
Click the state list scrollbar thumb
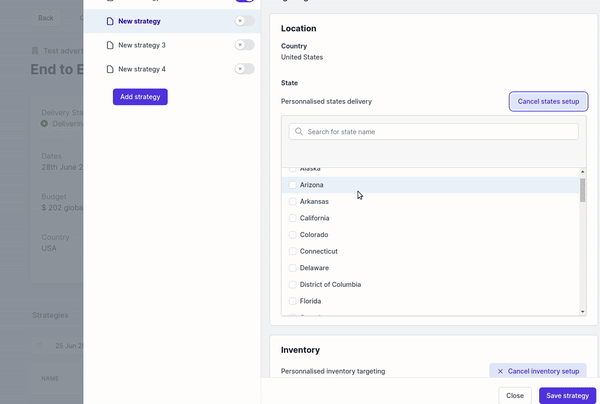582,190
